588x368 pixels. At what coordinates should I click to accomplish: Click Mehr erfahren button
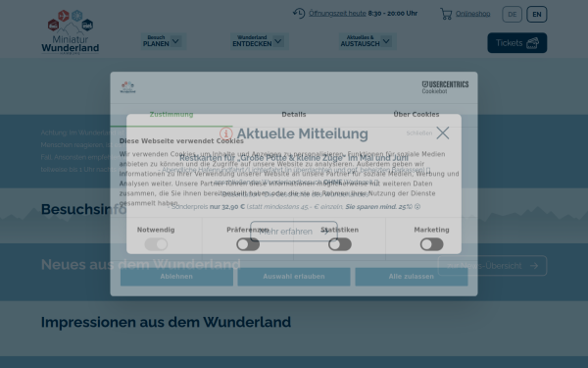(x=294, y=232)
